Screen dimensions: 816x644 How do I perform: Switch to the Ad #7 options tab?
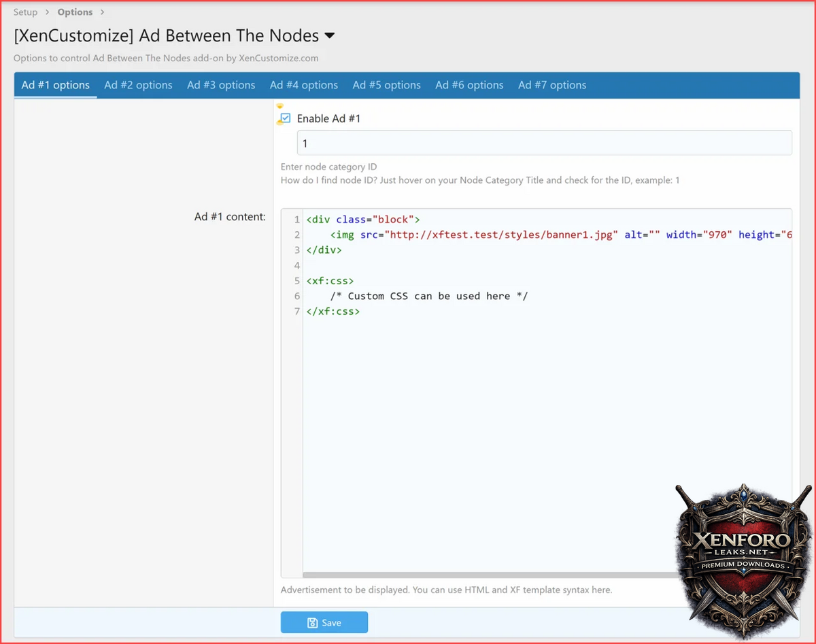pyautogui.click(x=551, y=85)
